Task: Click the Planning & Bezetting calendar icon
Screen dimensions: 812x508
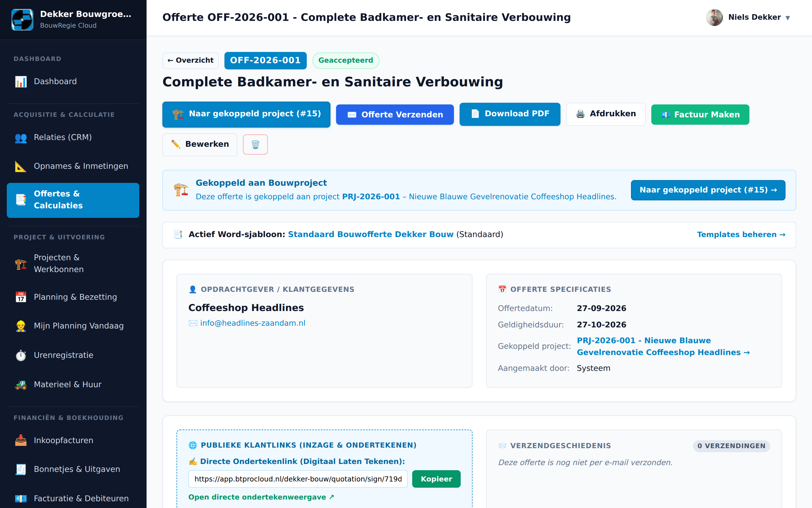Action: pos(21,297)
